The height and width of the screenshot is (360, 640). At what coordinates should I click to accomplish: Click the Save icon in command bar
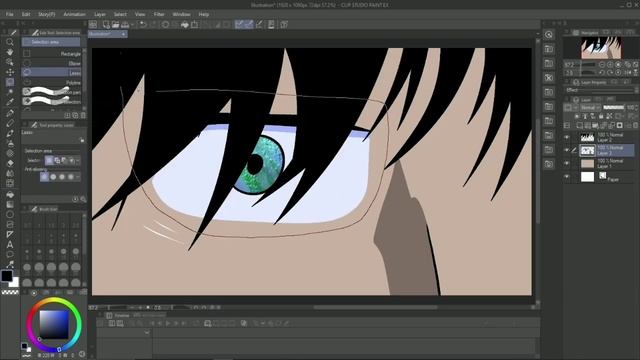click(125, 24)
